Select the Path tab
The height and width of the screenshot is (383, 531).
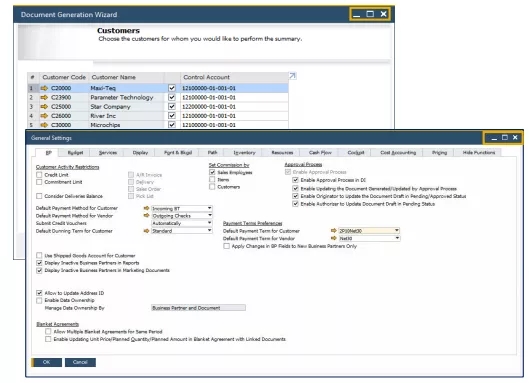pos(212,153)
